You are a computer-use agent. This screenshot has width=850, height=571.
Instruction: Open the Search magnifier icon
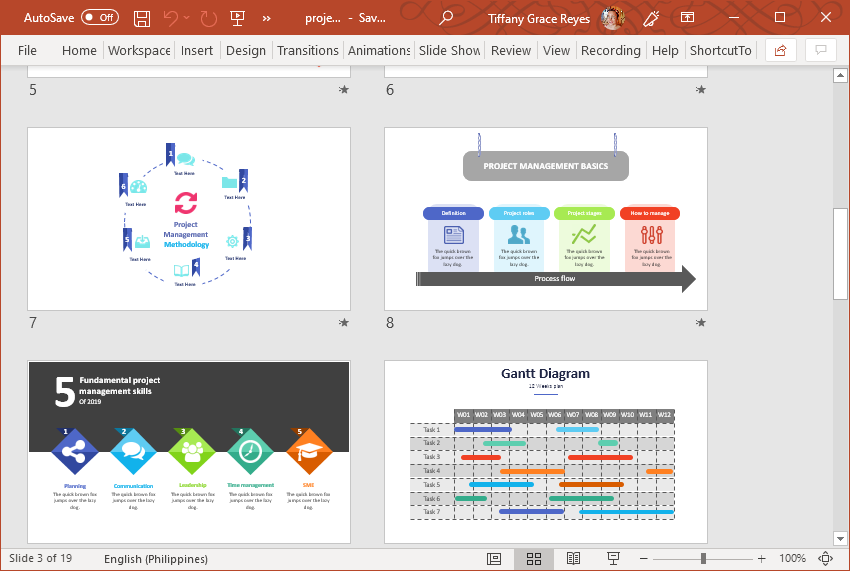446,18
